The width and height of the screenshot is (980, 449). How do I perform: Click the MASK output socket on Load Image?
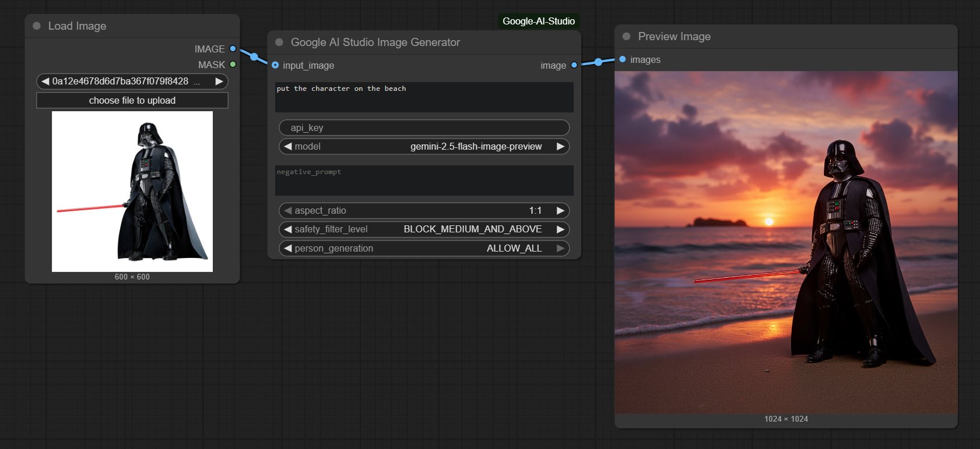(233, 65)
